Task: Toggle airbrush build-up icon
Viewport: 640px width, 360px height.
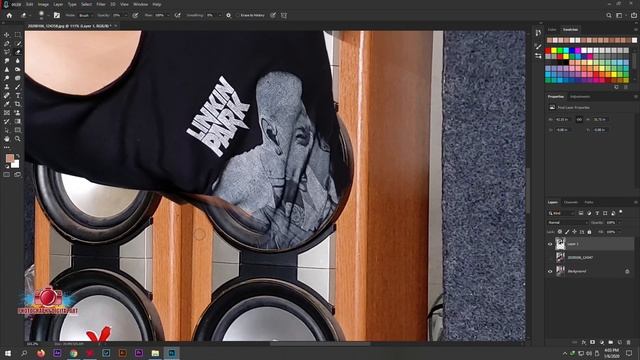Action: [x=178, y=15]
